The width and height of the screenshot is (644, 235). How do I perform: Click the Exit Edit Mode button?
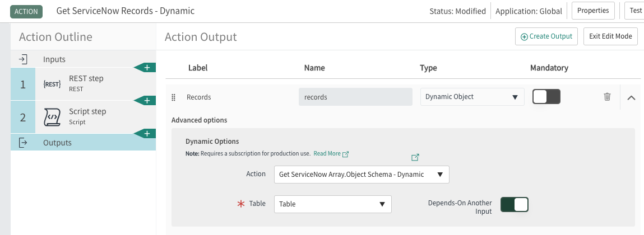610,36
